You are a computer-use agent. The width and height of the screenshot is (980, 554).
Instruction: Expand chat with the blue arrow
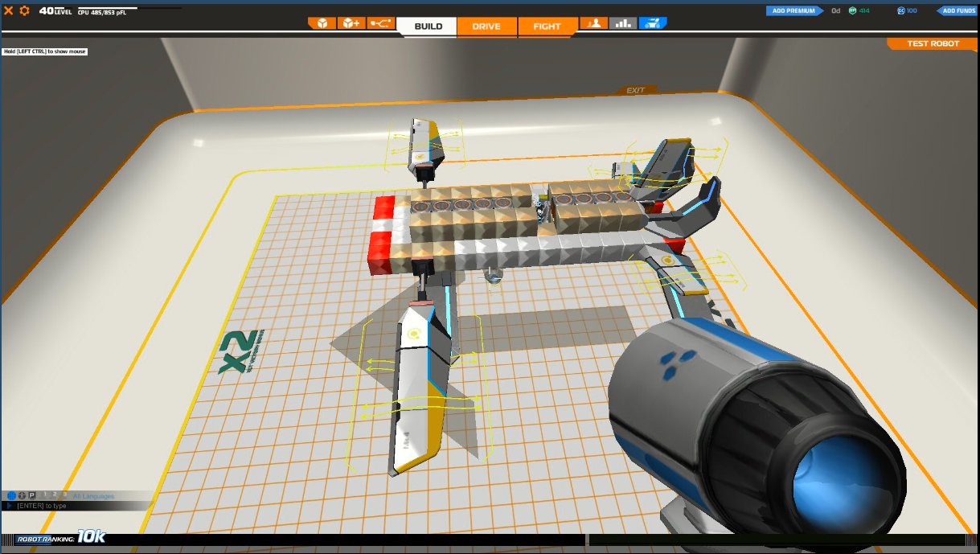pyautogui.click(x=9, y=506)
